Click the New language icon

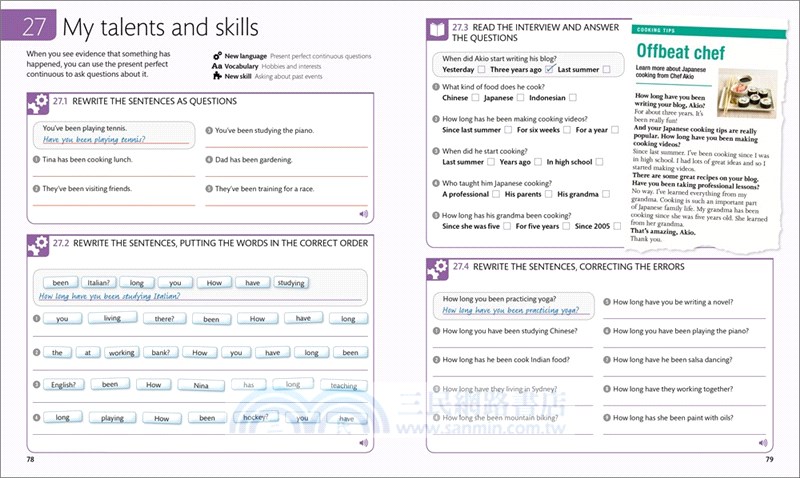217,56
